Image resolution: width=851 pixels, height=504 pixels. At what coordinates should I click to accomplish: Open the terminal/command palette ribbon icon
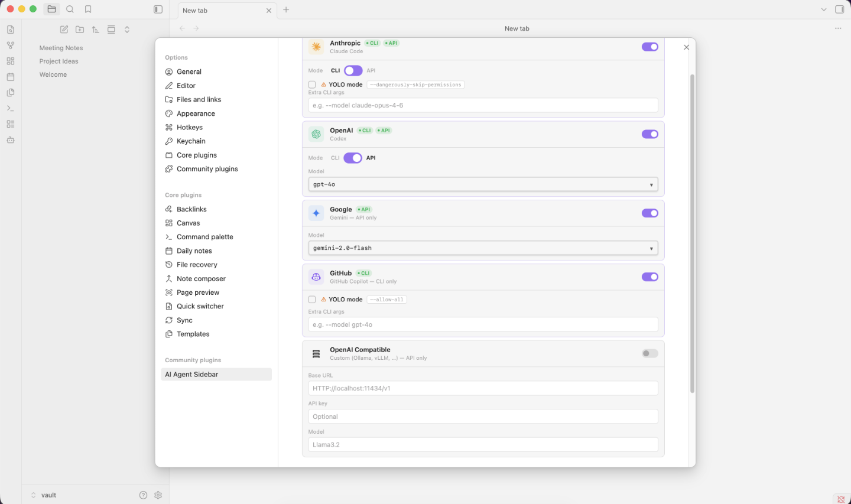10,108
